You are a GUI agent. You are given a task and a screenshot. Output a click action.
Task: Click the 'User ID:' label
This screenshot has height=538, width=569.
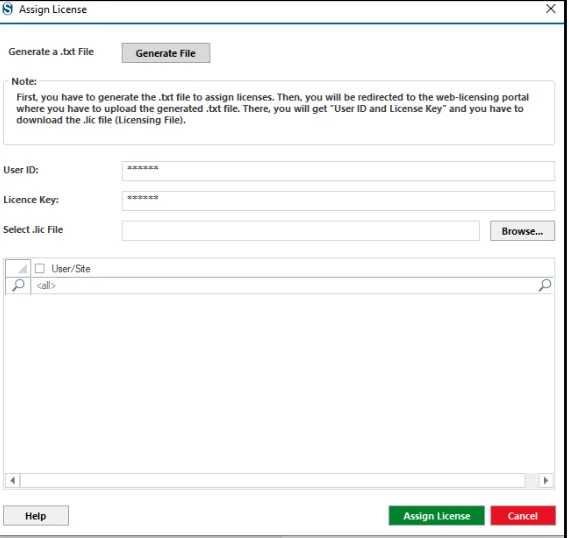coord(21,170)
